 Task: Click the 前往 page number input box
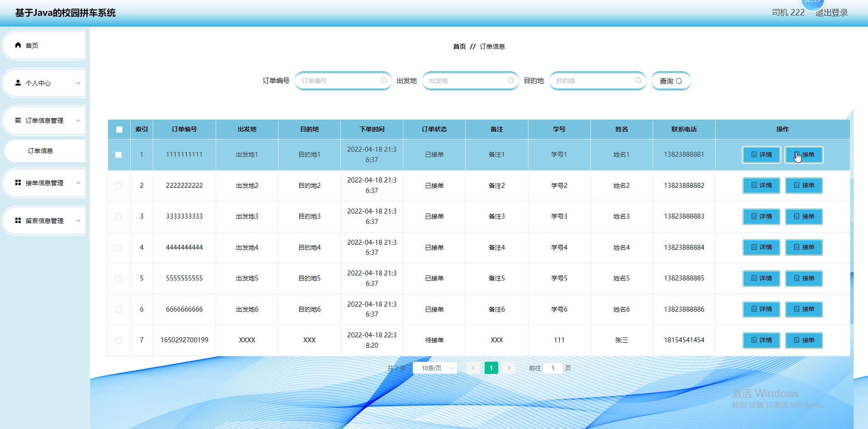pos(553,368)
